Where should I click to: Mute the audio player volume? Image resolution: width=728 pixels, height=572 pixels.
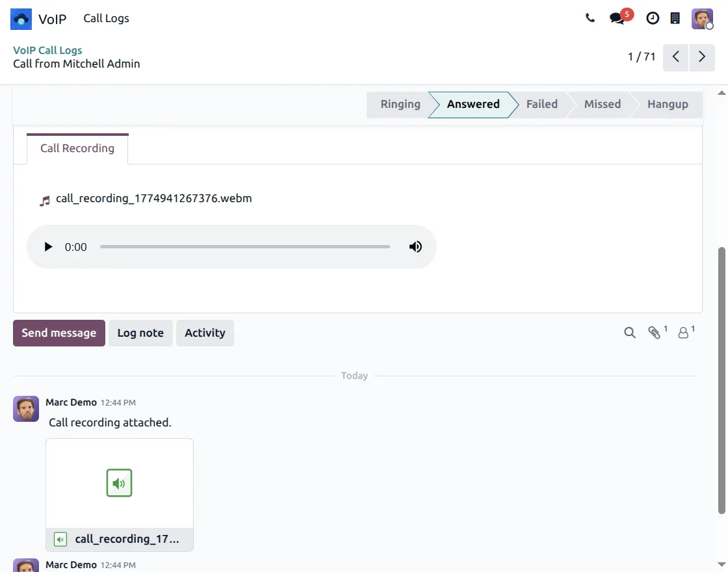(415, 246)
